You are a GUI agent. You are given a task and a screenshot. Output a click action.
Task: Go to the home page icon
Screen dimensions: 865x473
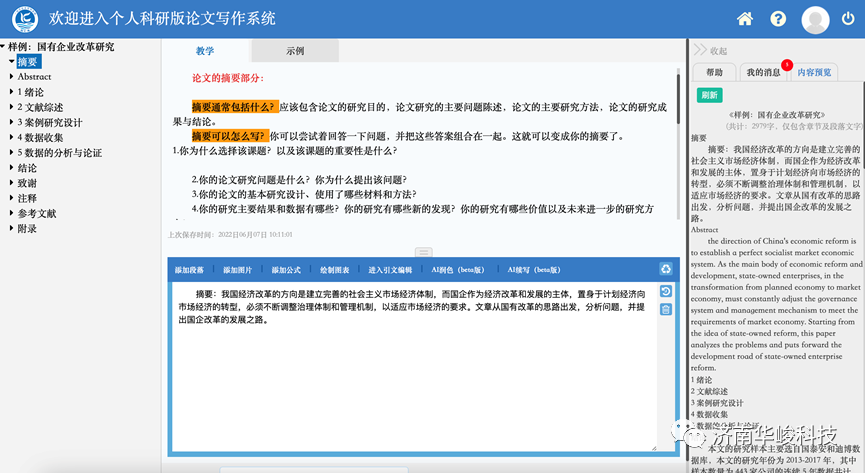coord(745,19)
